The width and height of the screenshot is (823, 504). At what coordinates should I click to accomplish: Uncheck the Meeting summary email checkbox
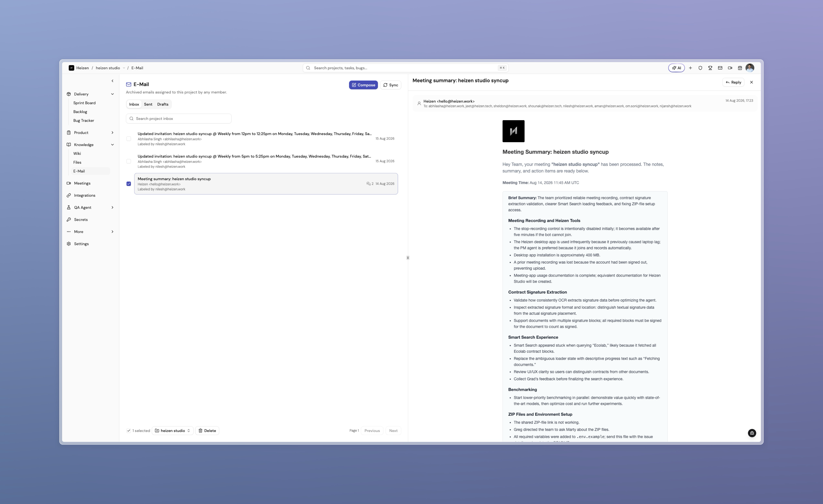pyautogui.click(x=129, y=184)
